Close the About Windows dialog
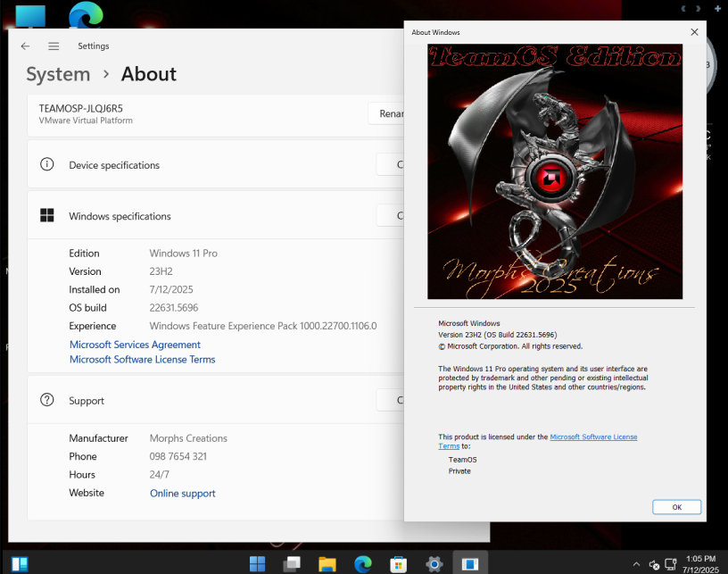This screenshot has width=728, height=574. 694,32
